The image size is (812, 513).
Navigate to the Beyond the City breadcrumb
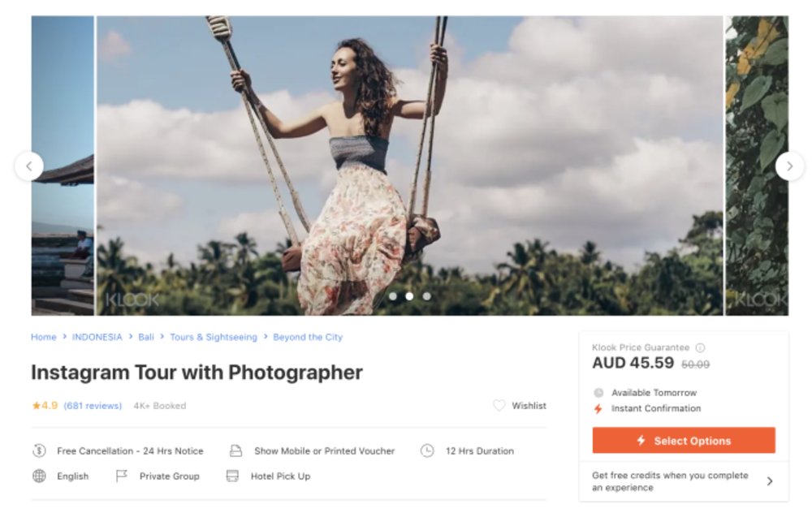[308, 337]
